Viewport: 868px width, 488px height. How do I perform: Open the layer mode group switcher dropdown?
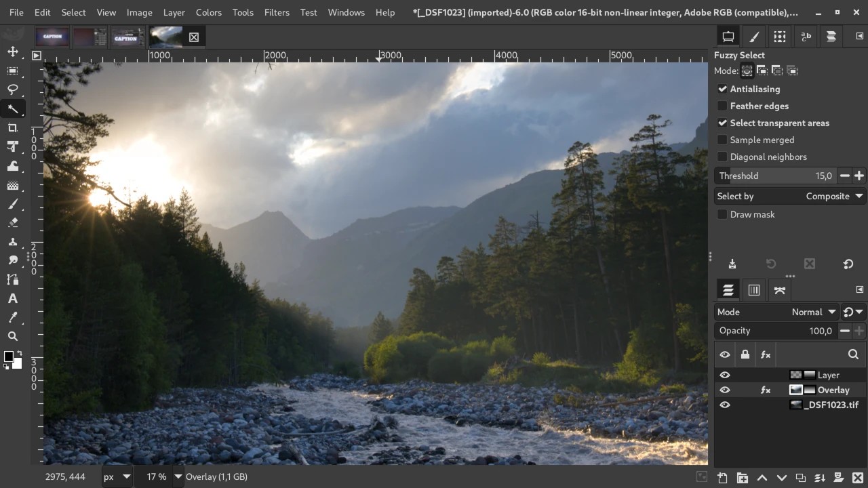point(853,312)
